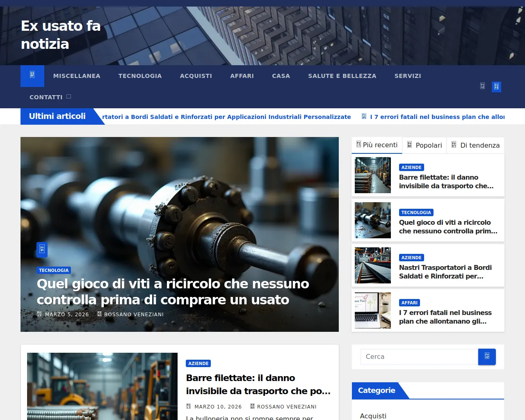Viewport: 525px width, 420px height.
Task: Click inside the Cerca search field
Action: pyautogui.click(x=419, y=357)
